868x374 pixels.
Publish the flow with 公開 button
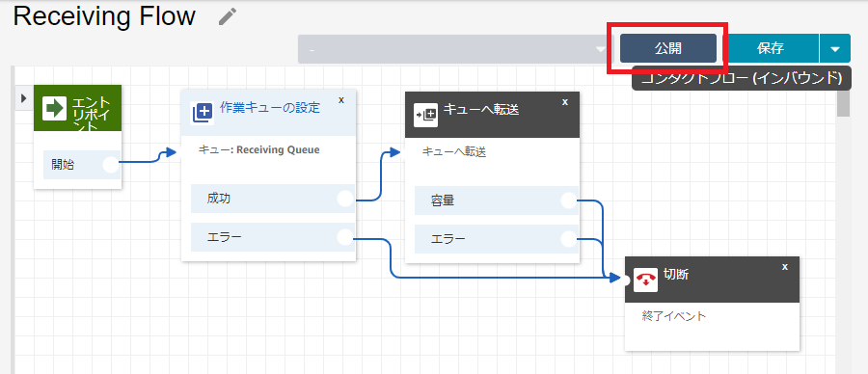tap(668, 48)
